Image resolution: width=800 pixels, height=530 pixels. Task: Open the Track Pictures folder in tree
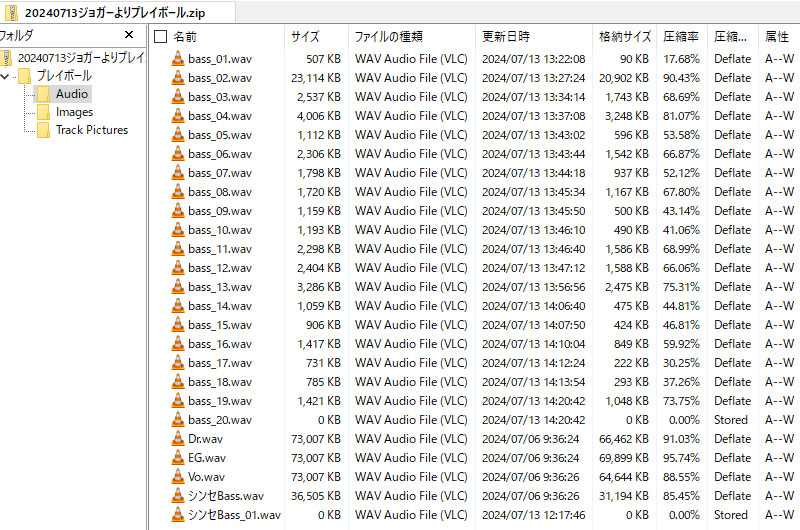coord(92,130)
